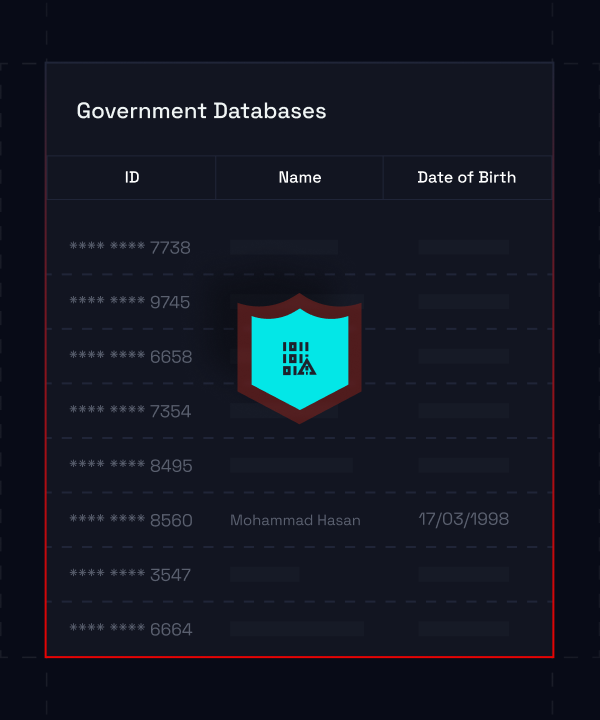
Task: Click the redacted birth date in row 6658
Action: click(x=464, y=356)
